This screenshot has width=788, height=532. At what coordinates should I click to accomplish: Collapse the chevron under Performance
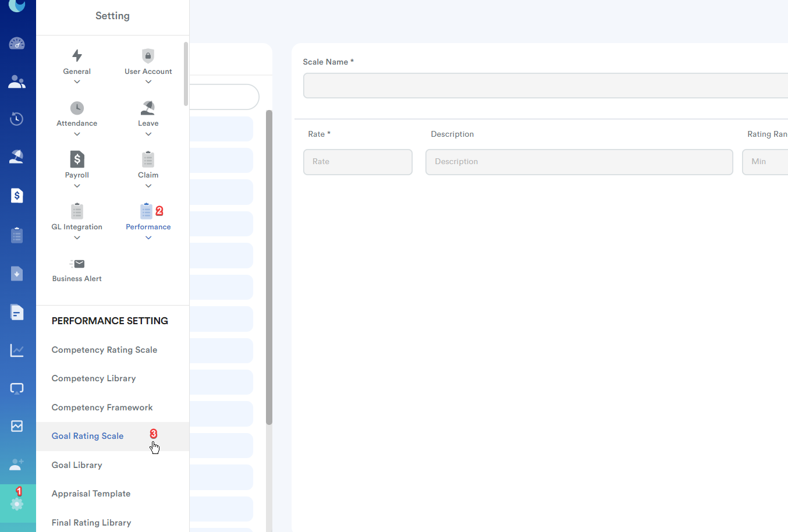(148, 238)
